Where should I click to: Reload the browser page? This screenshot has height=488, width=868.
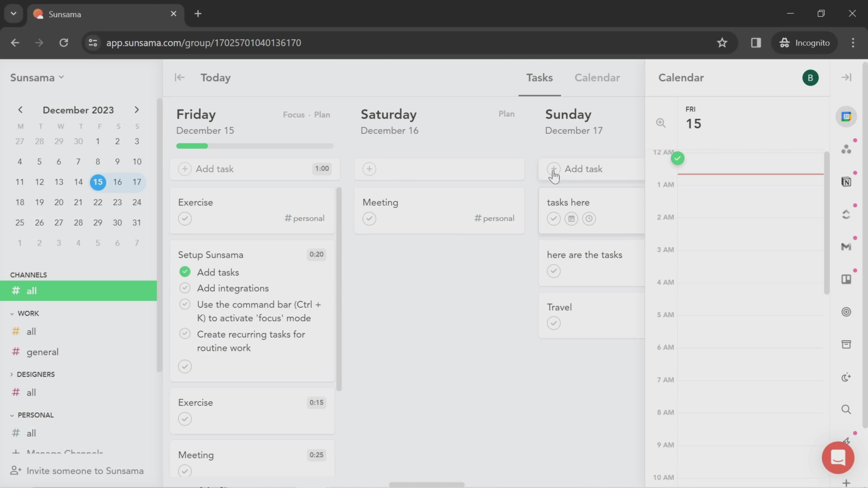[x=64, y=43]
